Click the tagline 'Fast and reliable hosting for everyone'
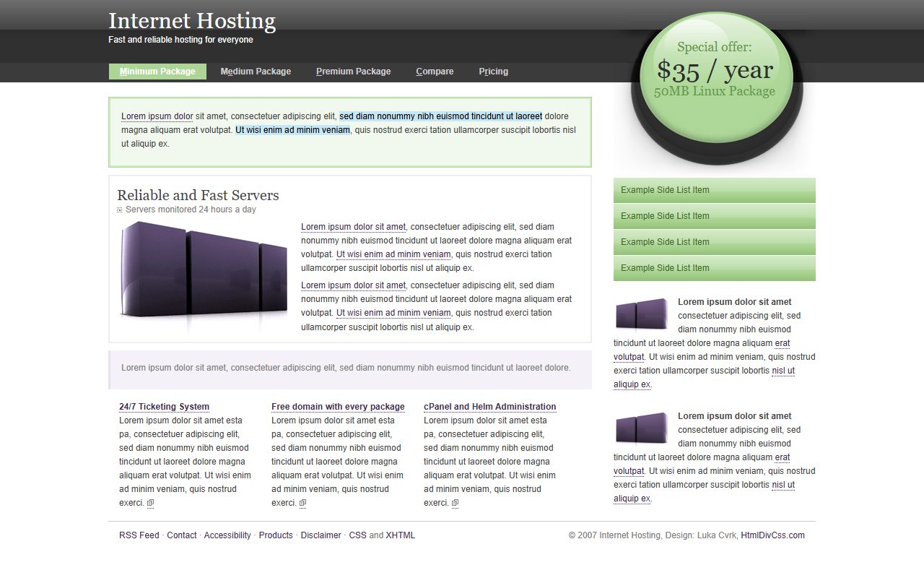The width and height of the screenshot is (924, 578). pos(180,40)
